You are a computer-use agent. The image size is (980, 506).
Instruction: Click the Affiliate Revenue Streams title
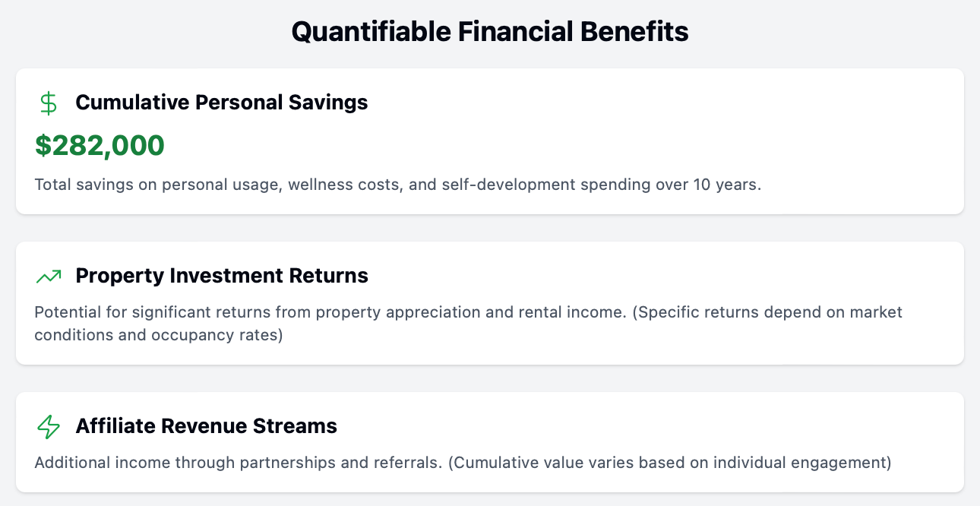click(x=207, y=426)
